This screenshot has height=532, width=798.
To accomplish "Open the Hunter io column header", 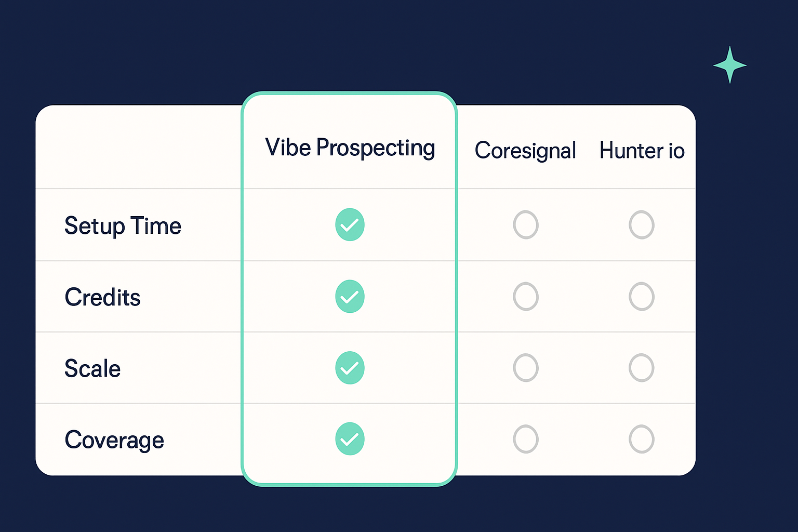I will [642, 151].
